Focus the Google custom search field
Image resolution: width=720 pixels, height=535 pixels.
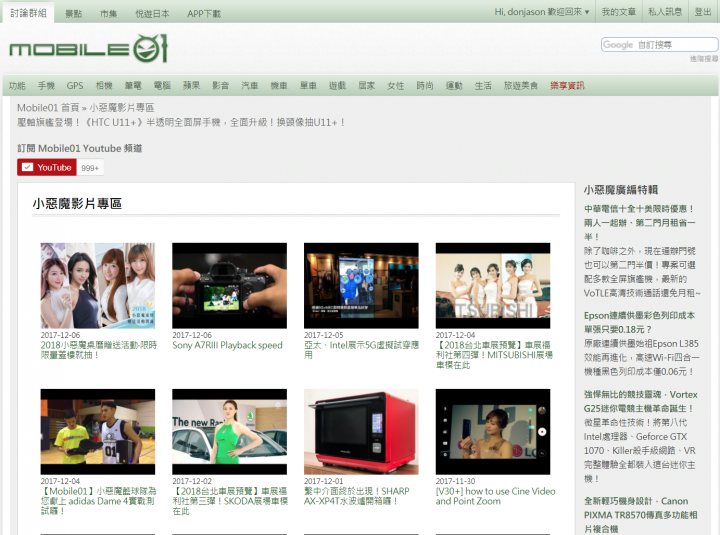[x=659, y=45]
